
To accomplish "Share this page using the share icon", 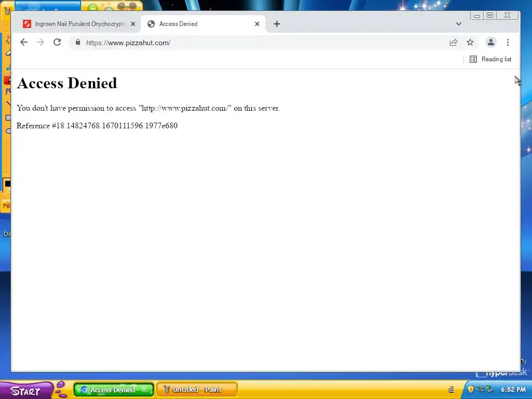I will [453, 43].
